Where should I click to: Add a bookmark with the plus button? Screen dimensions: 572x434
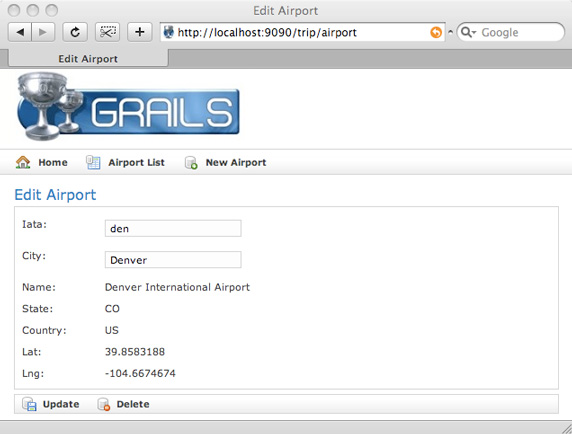tap(139, 32)
